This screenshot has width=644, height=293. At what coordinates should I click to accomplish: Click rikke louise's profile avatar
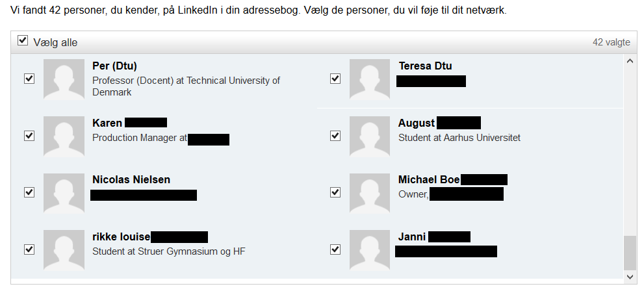64,249
